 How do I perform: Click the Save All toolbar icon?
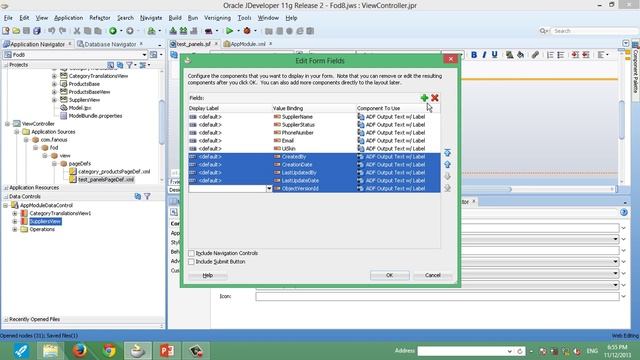coord(37,31)
